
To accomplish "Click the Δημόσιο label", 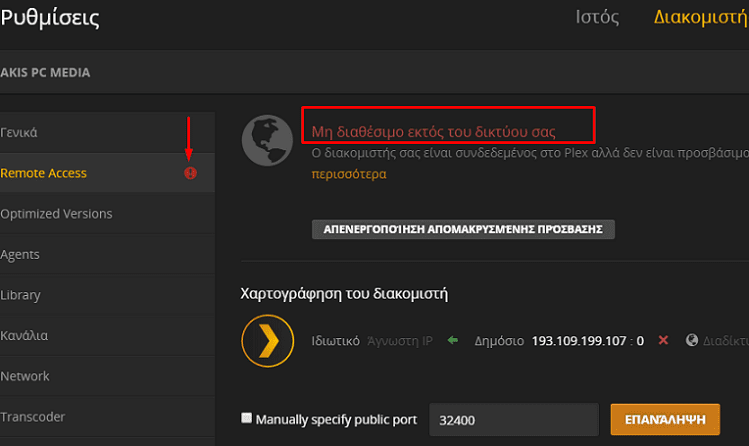I will tap(499, 341).
